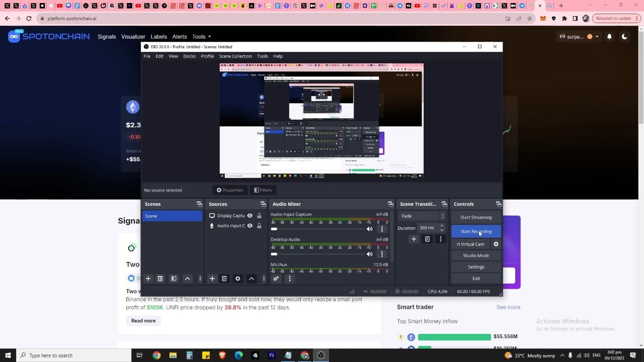Move scene up with the arrow icon
644x362 pixels.
click(187, 279)
